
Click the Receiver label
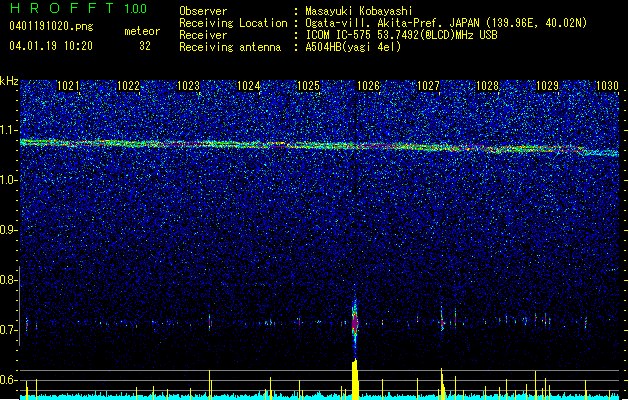(203, 35)
